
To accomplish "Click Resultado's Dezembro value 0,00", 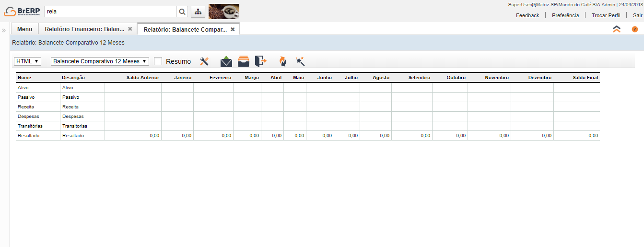I will pyautogui.click(x=547, y=136).
